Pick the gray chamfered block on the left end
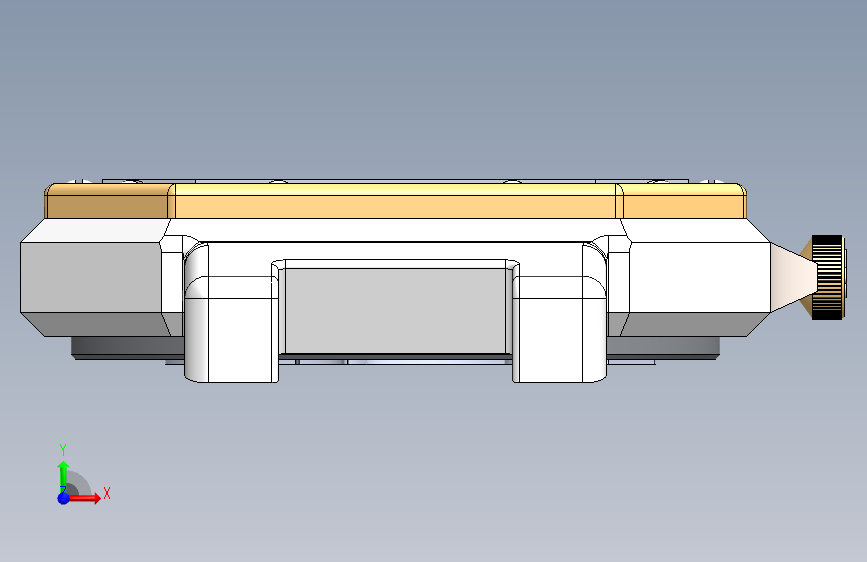The width and height of the screenshot is (867, 562). click(x=91, y=277)
